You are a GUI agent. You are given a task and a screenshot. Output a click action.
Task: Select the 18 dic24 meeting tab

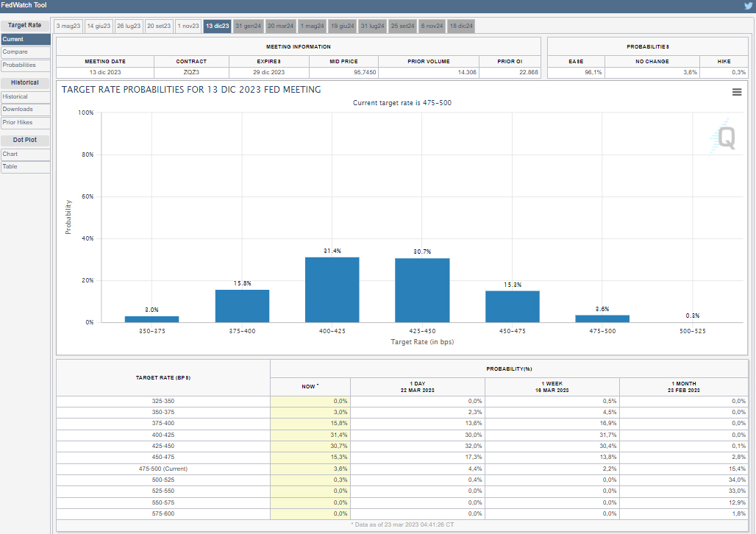click(461, 26)
